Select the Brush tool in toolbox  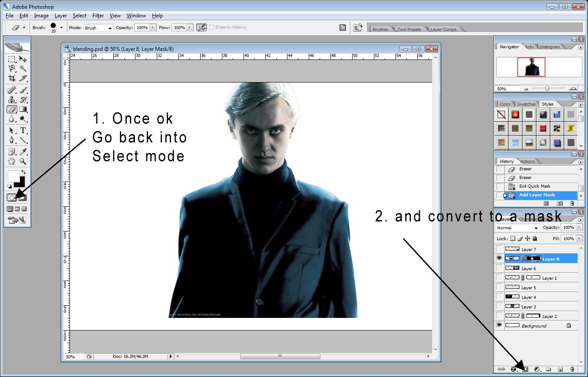coord(23,90)
